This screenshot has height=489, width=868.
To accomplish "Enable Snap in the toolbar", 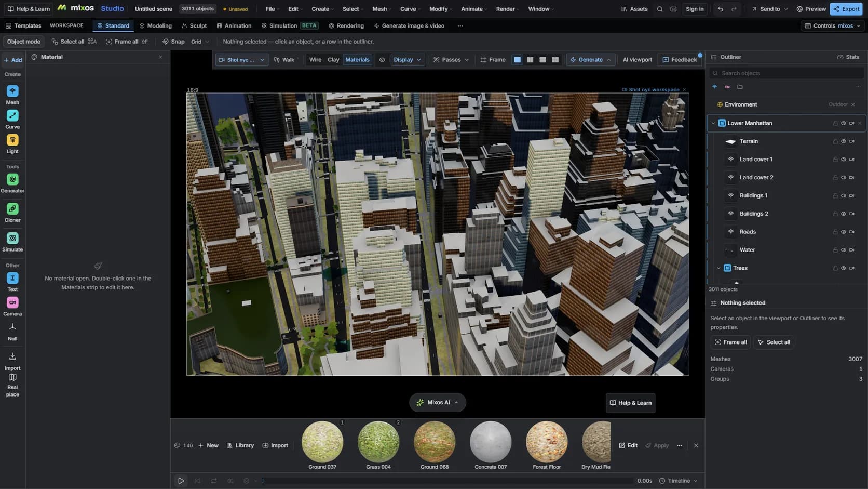I will pos(173,42).
